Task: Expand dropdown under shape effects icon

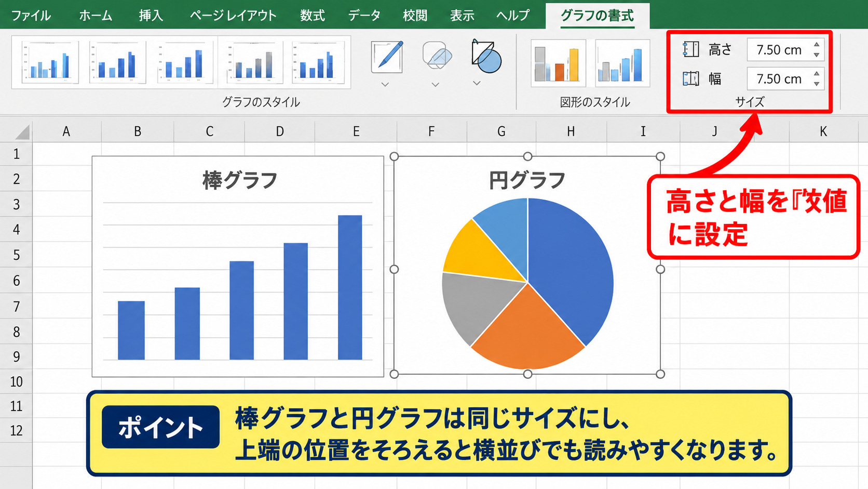Action: click(436, 84)
